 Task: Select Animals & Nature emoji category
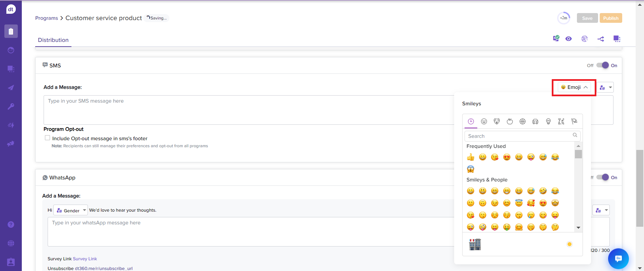[x=497, y=121]
